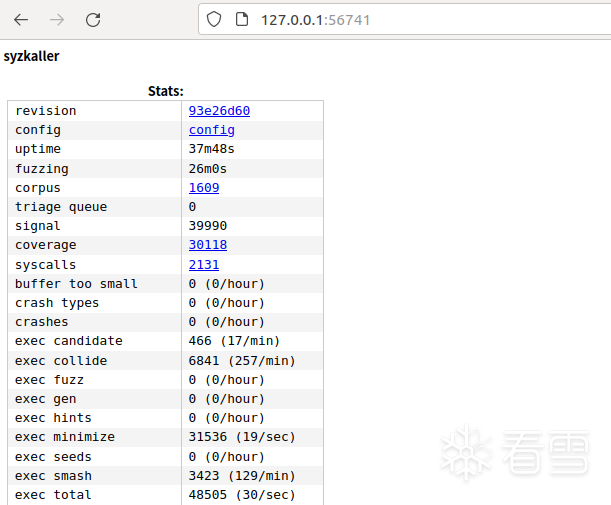
Task: Reload the page with refresh icon
Action: [93, 19]
